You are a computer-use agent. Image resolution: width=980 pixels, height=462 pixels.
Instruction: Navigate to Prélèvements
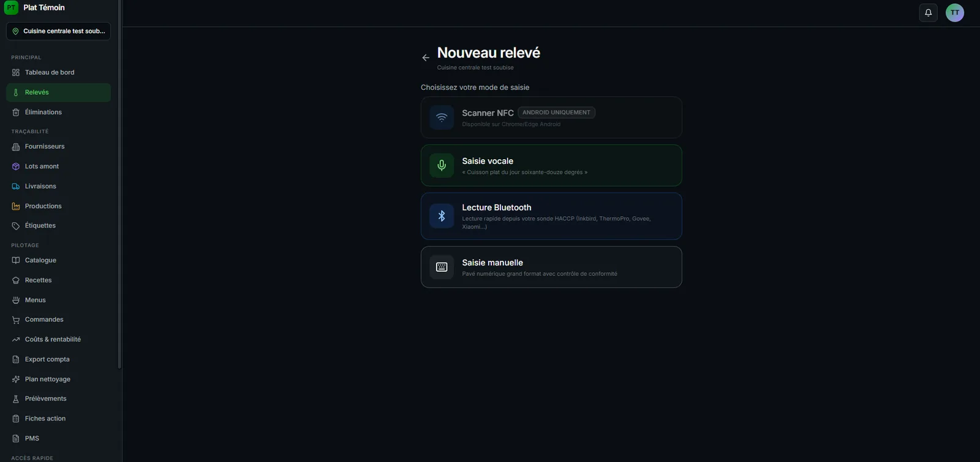click(58, 399)
